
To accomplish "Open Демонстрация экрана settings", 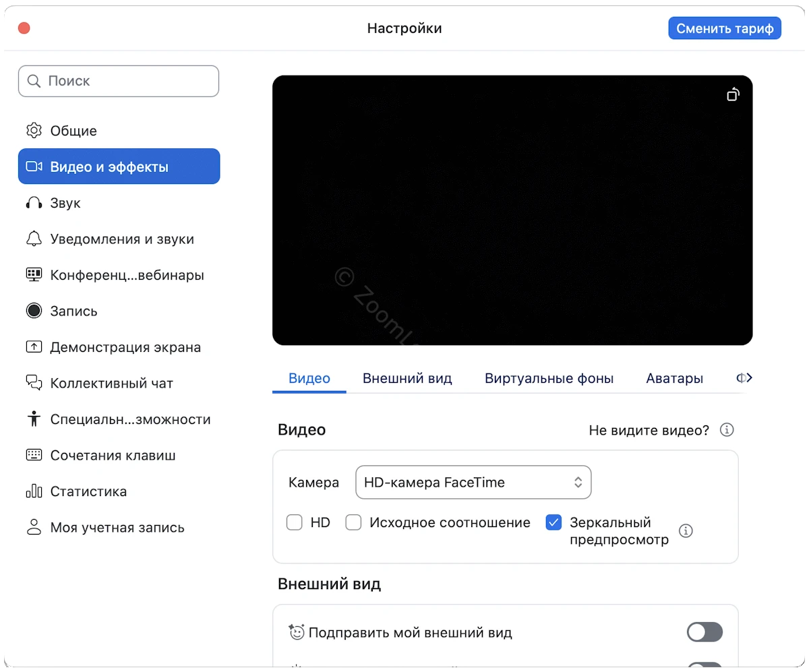I will (x=125, y=348).
